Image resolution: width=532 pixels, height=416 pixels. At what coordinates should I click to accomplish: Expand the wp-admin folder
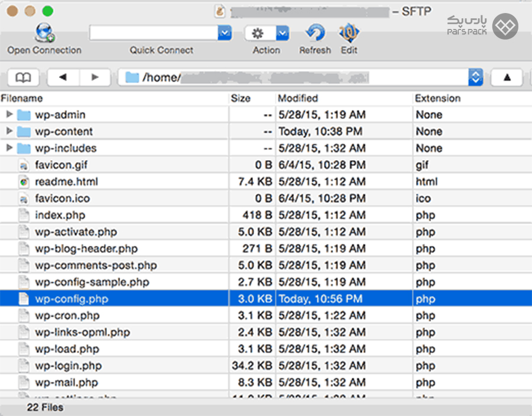click(x=9, y=114)
